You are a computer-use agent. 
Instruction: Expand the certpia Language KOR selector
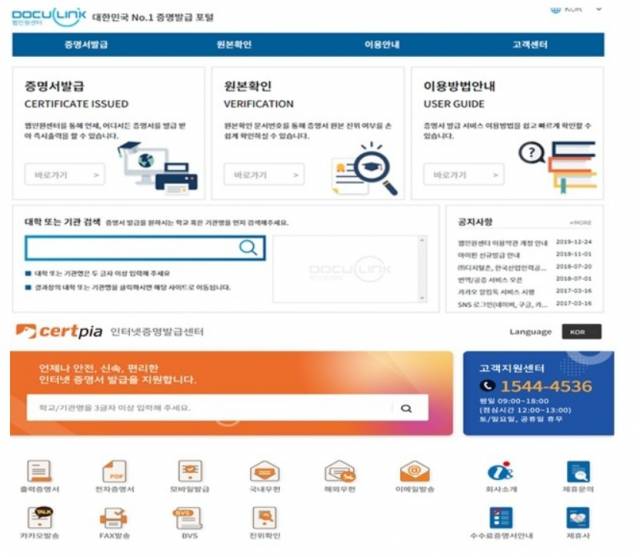581,332
